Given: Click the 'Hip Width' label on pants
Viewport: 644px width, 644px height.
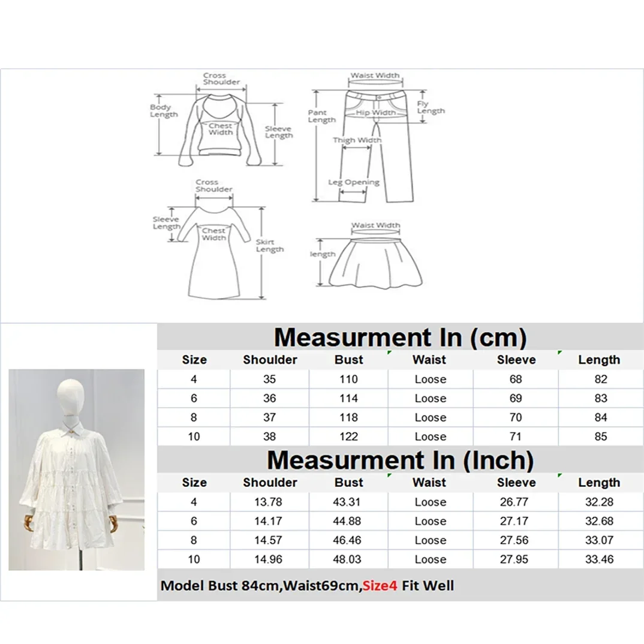Looking at the screenshot, I should [x=375, y=112].
